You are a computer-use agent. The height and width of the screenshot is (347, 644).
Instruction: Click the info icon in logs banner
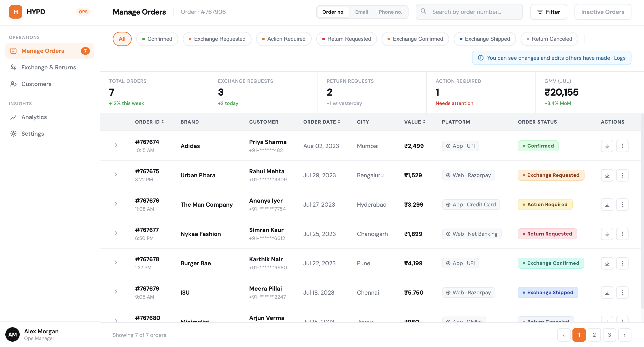pos(481,58)
